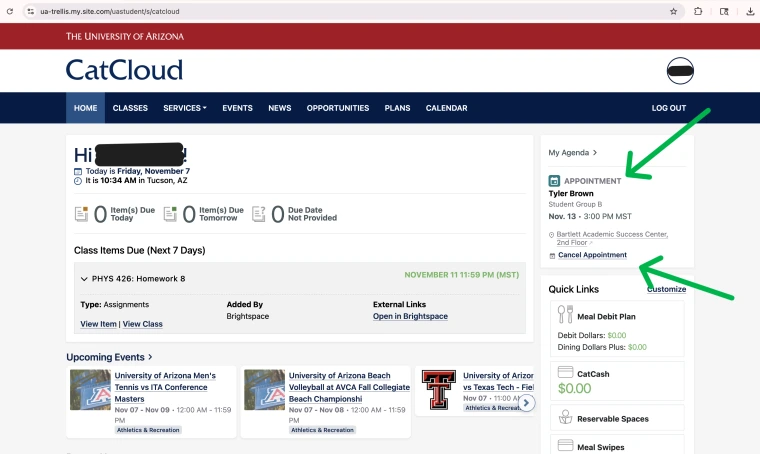Expand My Agenda
The width and height of the screenshot is (760, 454).
pyautogui.click(x=572, y=153)
